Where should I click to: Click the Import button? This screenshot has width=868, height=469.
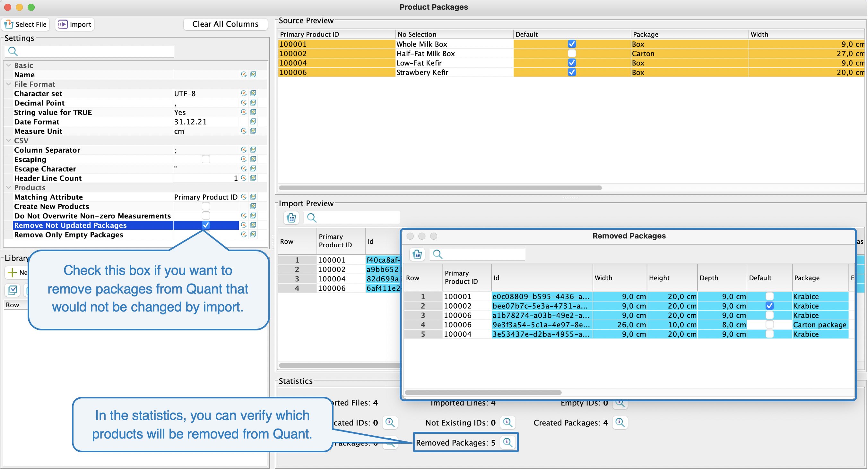click(74, 24)
